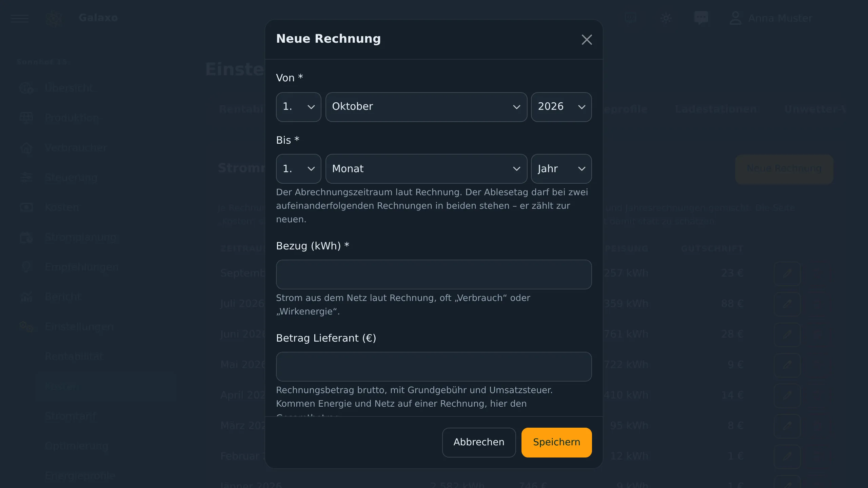
Task: Switch to the Ladestationen tab
Action: coord(715,109)
